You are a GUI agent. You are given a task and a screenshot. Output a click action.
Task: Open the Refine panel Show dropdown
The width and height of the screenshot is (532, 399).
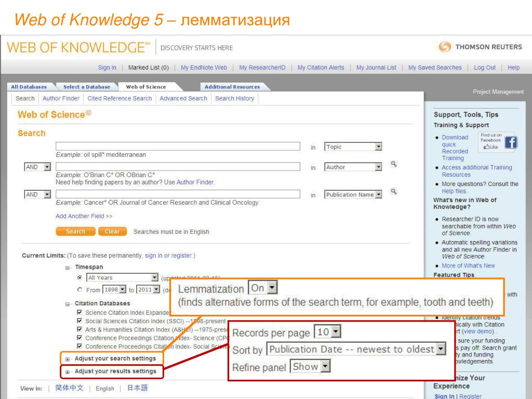point(310,366)
